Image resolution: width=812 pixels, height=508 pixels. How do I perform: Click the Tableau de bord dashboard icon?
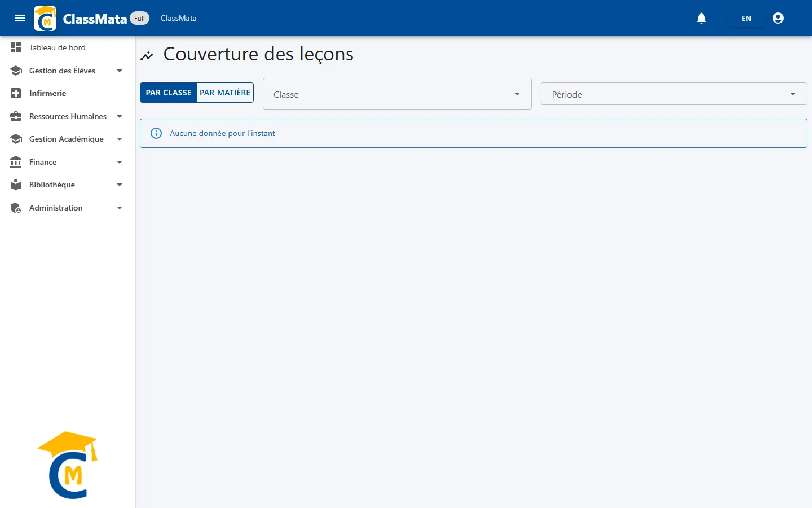[x=16, y=47]
